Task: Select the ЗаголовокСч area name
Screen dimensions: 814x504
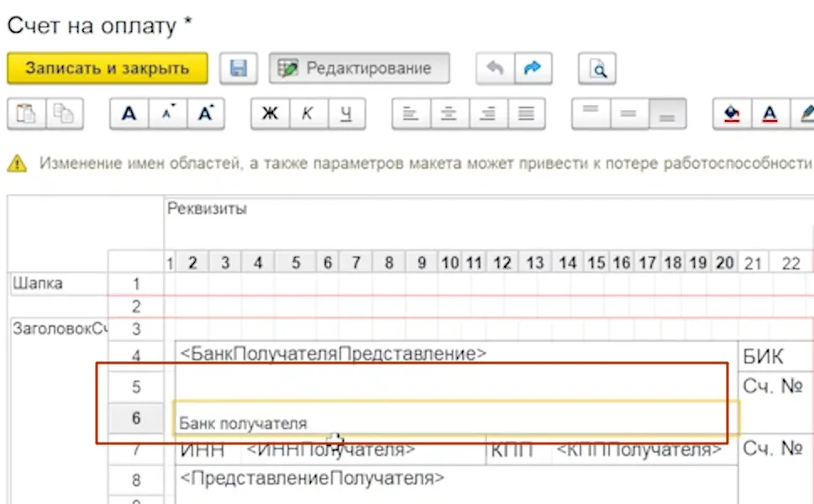Action: [60, 328]
